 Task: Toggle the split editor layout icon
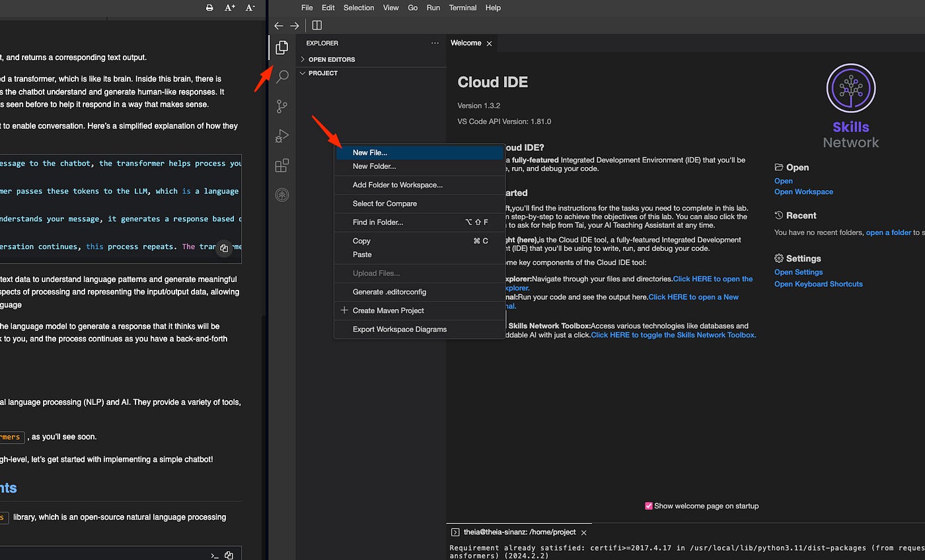(317, 26)
